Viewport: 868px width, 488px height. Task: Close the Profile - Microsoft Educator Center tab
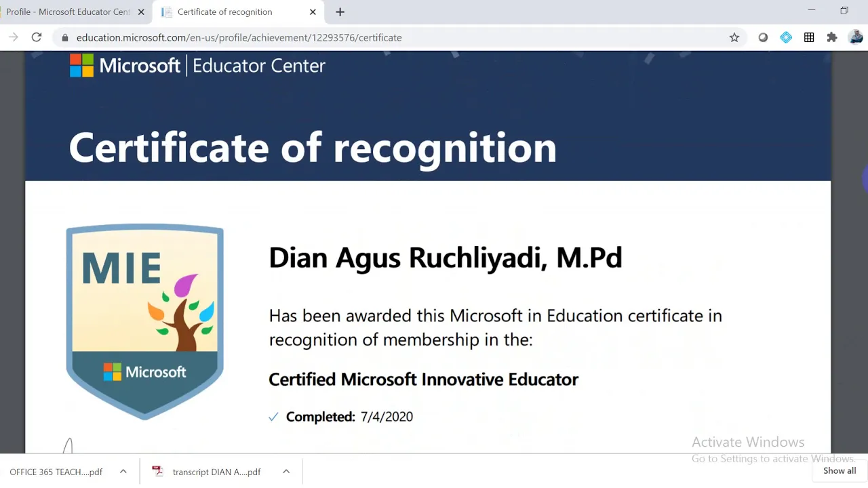pos(141,12)
